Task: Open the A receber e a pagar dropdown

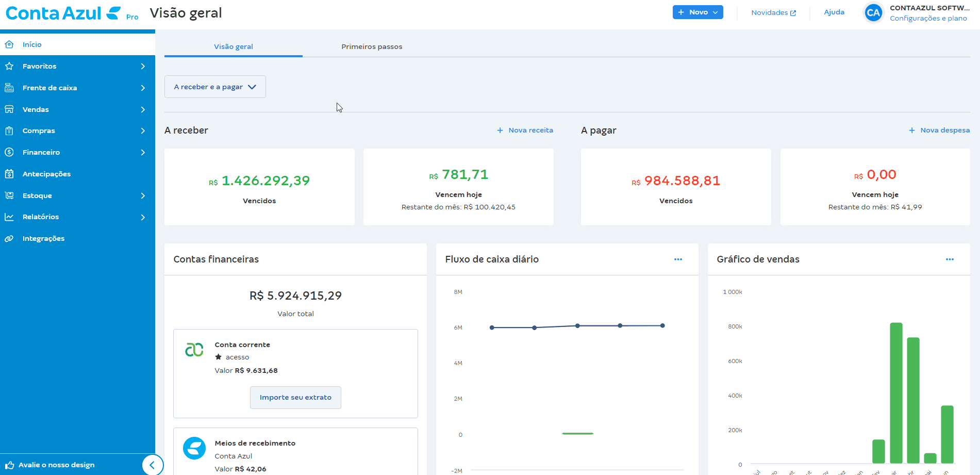Action: (215, 87)
